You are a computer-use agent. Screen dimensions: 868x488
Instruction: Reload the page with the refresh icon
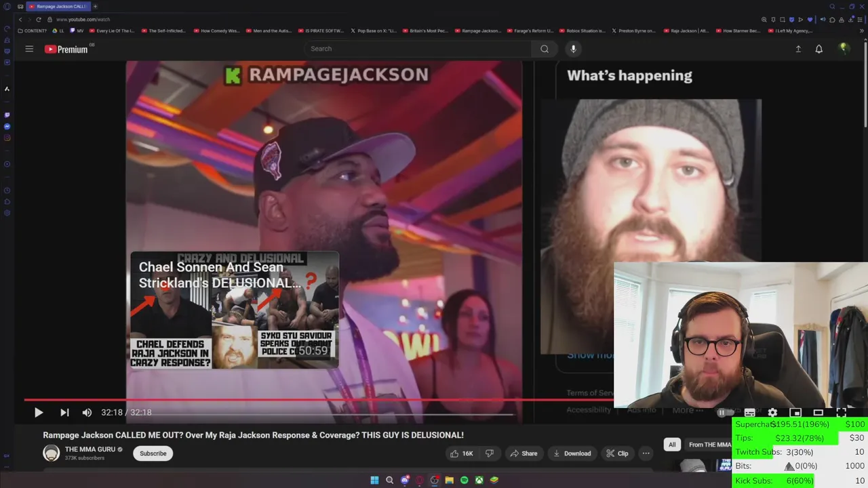38,20
